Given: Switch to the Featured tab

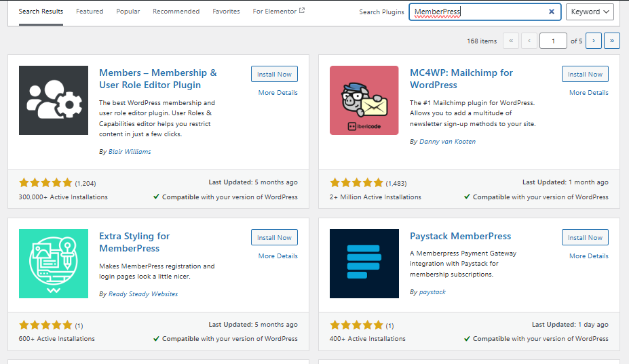Looking at the screenshot, I should pos(90,12).
